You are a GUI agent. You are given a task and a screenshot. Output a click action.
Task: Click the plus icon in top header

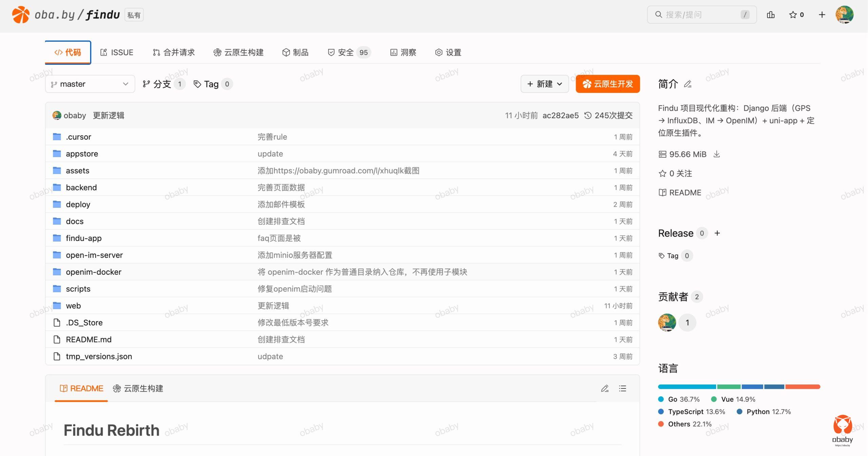822,15
